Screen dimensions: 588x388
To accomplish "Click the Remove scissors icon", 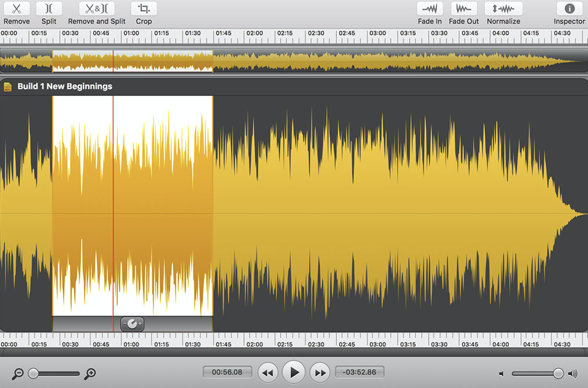I will (17, 9).
